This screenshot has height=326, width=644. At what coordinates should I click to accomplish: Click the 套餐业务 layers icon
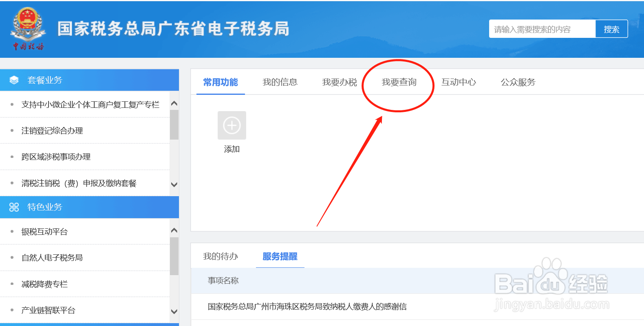[x=14, y=80]
